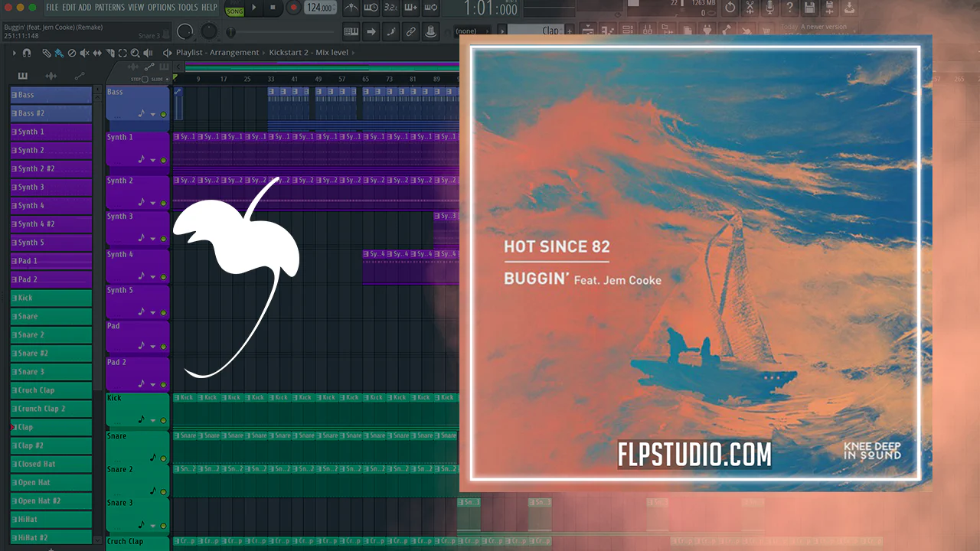Select the Delete tool
This screenshot has height=551, width=980.
click(x=72, y=53)
